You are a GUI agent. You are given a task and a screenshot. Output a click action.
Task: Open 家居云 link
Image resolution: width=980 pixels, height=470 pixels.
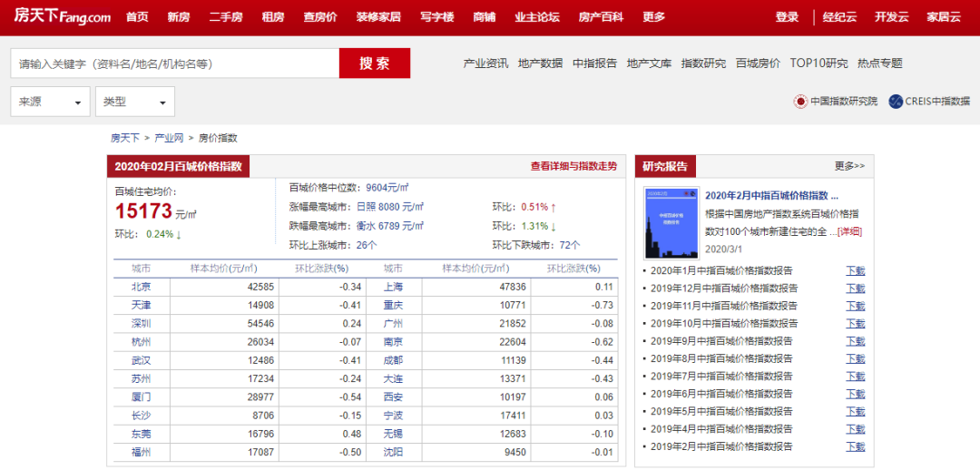943,17
